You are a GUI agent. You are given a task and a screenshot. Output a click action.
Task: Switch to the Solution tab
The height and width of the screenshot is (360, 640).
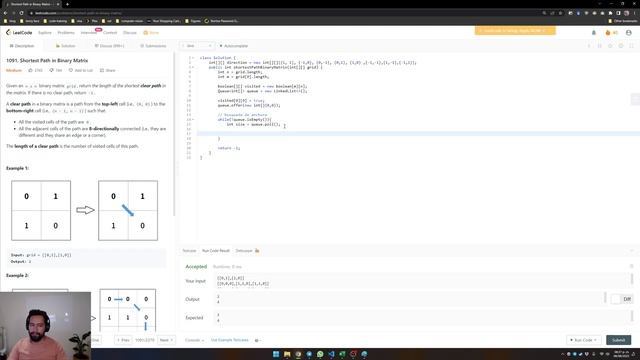(x=66, y=46)
